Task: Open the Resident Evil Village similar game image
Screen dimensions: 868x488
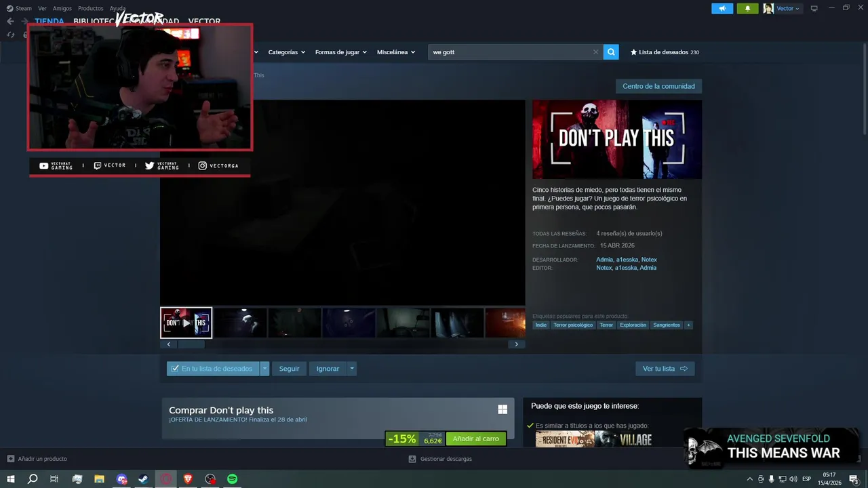Action: (x=595, y=439)
